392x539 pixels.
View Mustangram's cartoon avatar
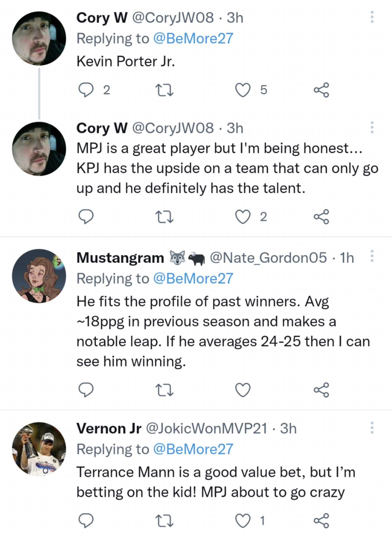pyautogui.click(x=39, y=276)
